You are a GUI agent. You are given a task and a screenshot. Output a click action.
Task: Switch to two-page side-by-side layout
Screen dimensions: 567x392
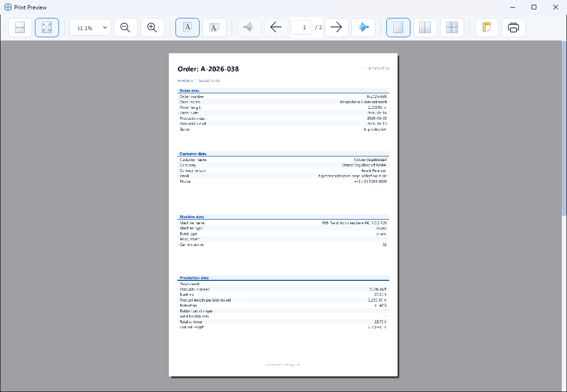(x=425, y=28)
